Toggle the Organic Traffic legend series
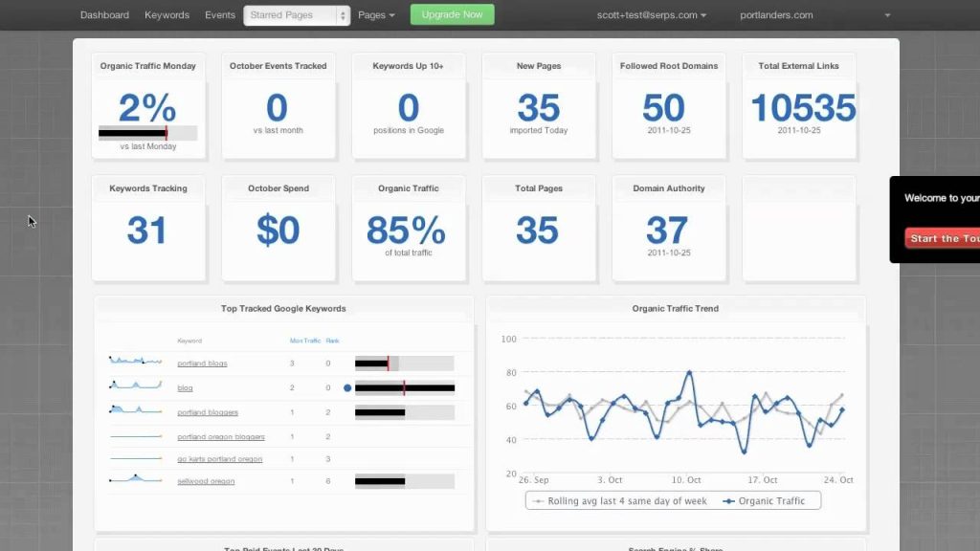The width and height of the screenshot is (980, 551). [x=764, y=501]
